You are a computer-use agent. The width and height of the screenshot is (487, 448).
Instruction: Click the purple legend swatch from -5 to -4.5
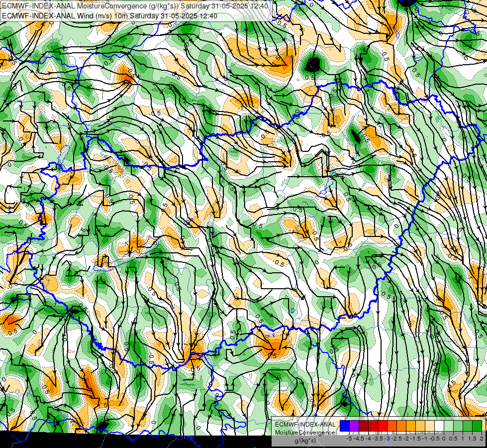click(354, 426)
